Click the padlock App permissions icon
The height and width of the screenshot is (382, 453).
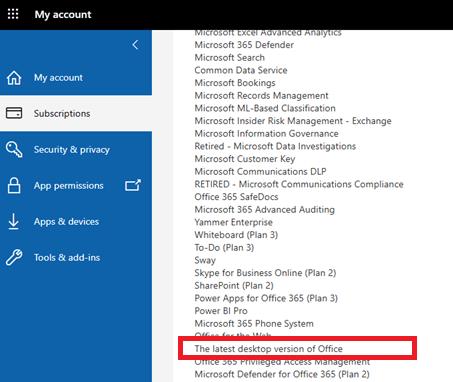click(x=14, y=185)
